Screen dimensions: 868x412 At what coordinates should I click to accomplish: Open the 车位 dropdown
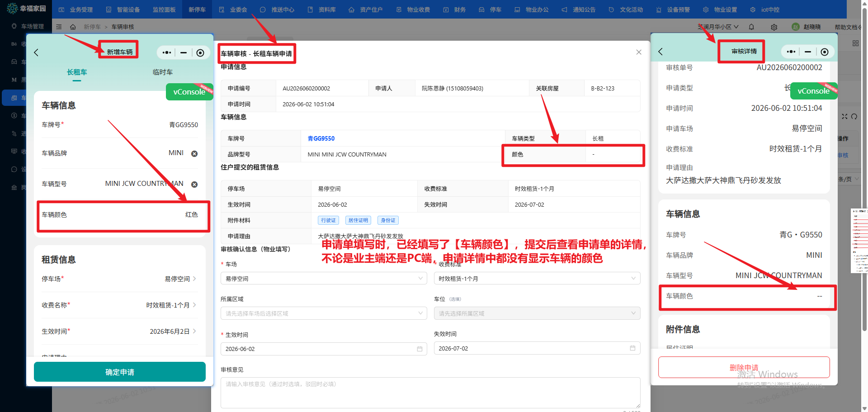[537, 313]
